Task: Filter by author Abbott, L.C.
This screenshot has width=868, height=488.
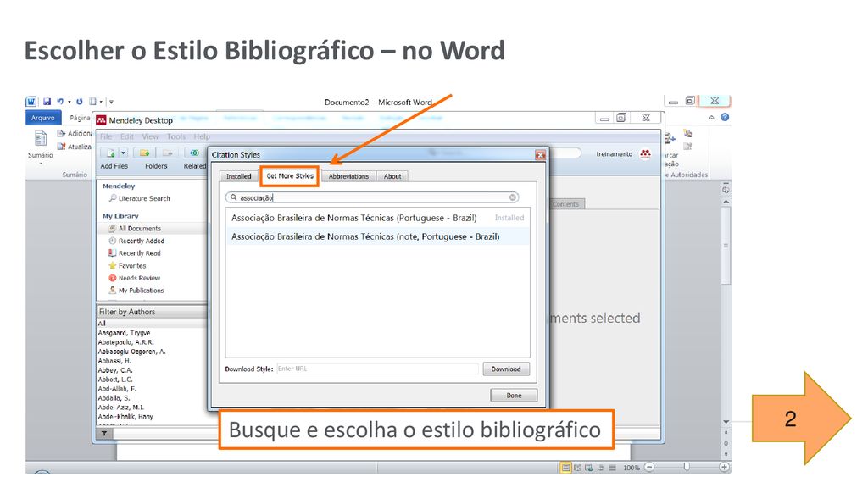Action: 115,380
